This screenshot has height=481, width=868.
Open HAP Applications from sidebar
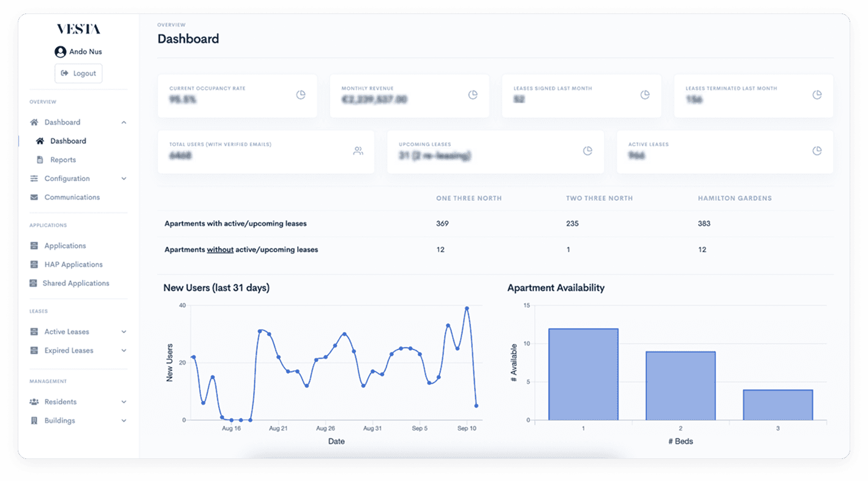click(x=73, y=264)
